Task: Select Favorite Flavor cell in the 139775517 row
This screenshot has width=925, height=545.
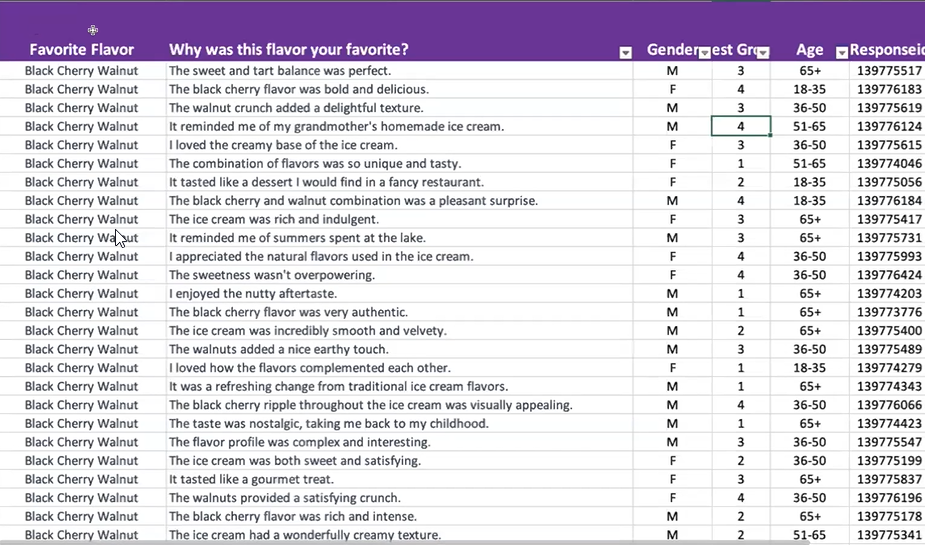Action: pos(82,71)
